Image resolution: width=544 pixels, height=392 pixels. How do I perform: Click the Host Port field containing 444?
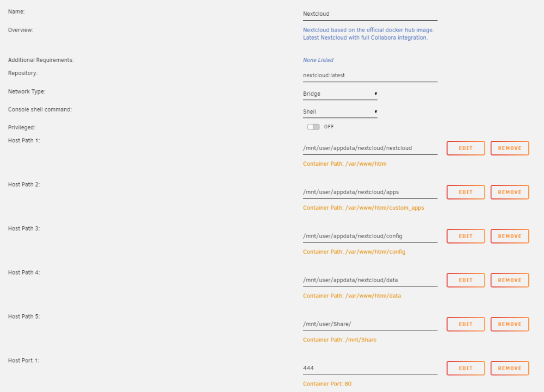(370, 369)
